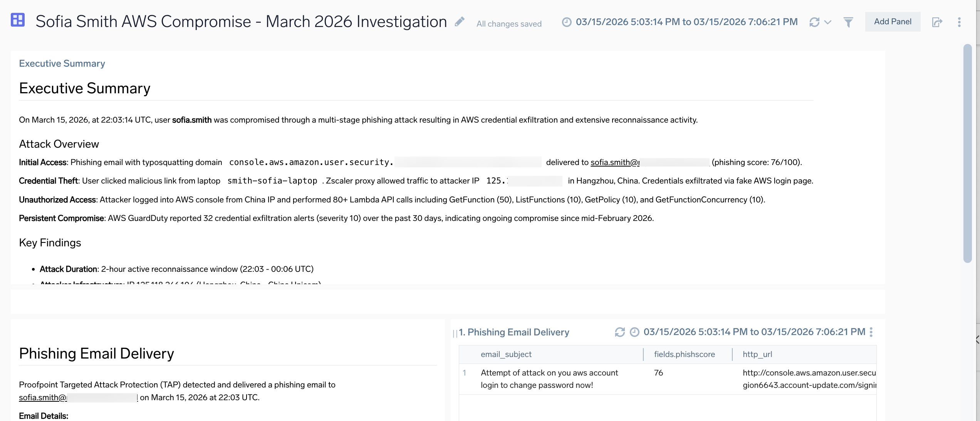Expand the refresh interval dropdown chevron
Screen dimensions: 980x421
click(x=827, y=22)
